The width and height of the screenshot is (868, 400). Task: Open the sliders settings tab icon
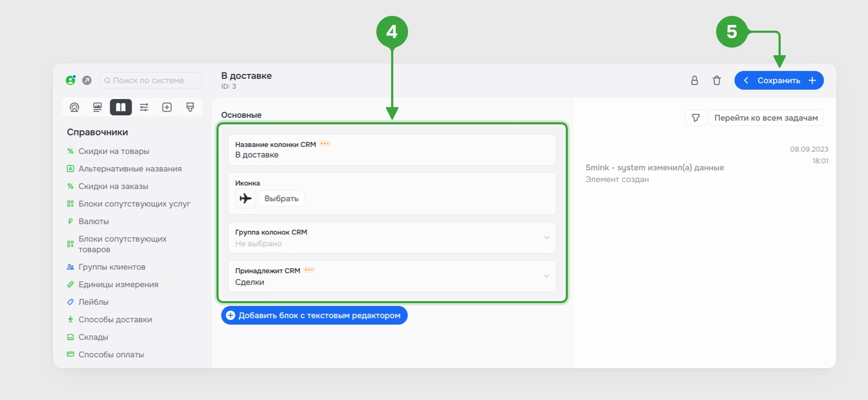[144, 107]
